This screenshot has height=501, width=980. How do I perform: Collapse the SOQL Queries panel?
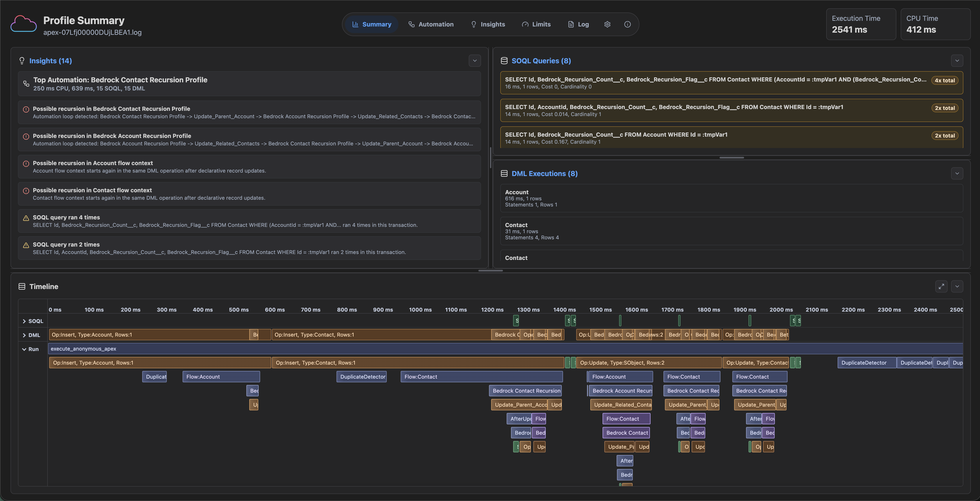(x=957, y=61)
